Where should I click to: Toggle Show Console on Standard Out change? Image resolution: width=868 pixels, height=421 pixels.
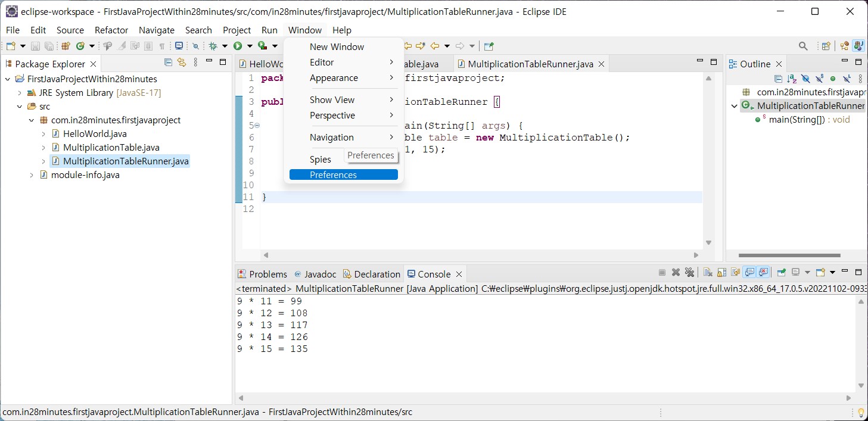[749, 273]
